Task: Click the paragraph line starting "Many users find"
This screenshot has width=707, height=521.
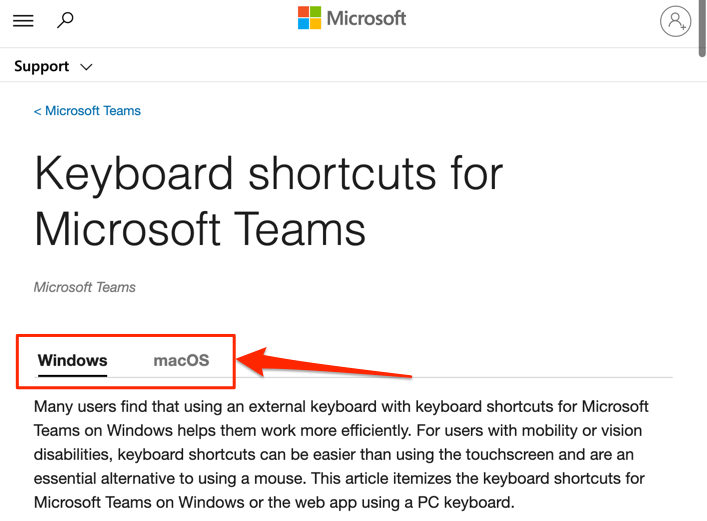Action: click(341, 407)
